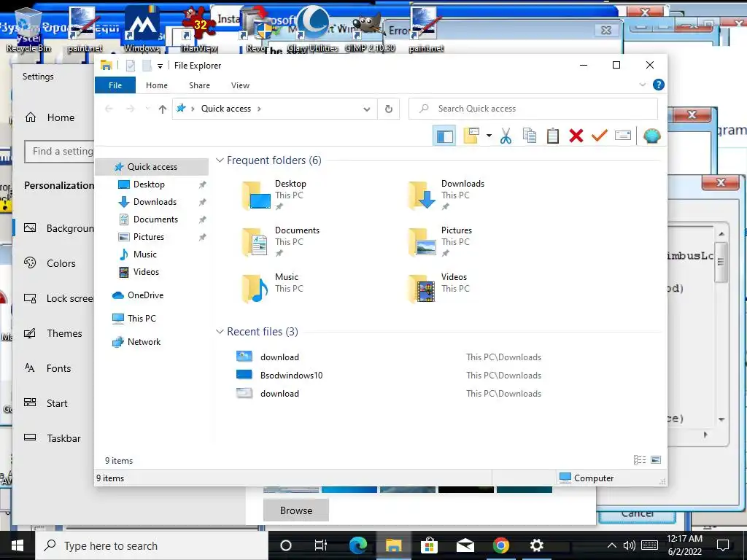The height and width of the screenshot is (560, 747).
Task: Select OneDrive in the navigation pane
Action: [x=145, y=295]
